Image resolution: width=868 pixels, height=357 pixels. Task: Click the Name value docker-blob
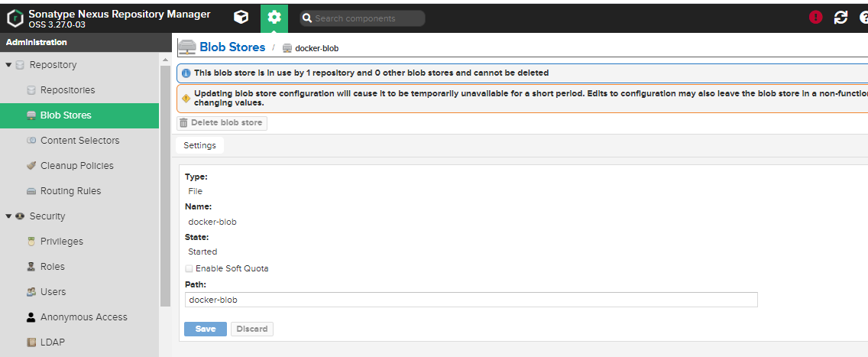(212, 222)
